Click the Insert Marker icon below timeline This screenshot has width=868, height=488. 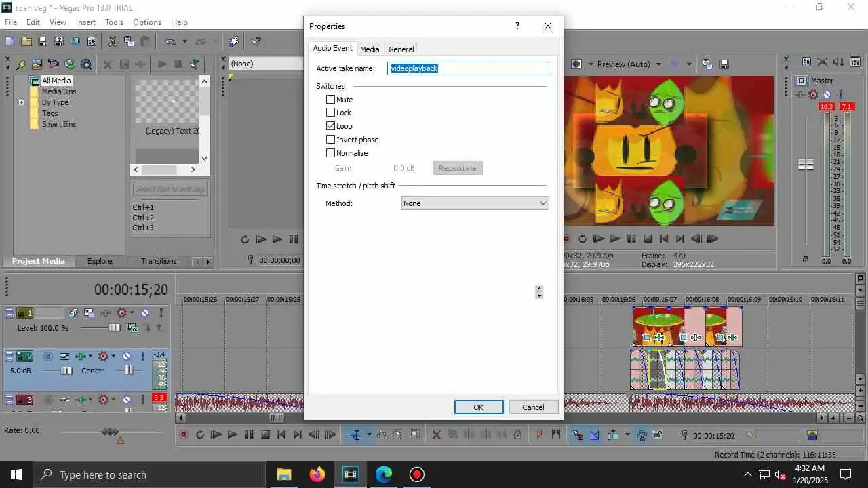tap(539, 435)
